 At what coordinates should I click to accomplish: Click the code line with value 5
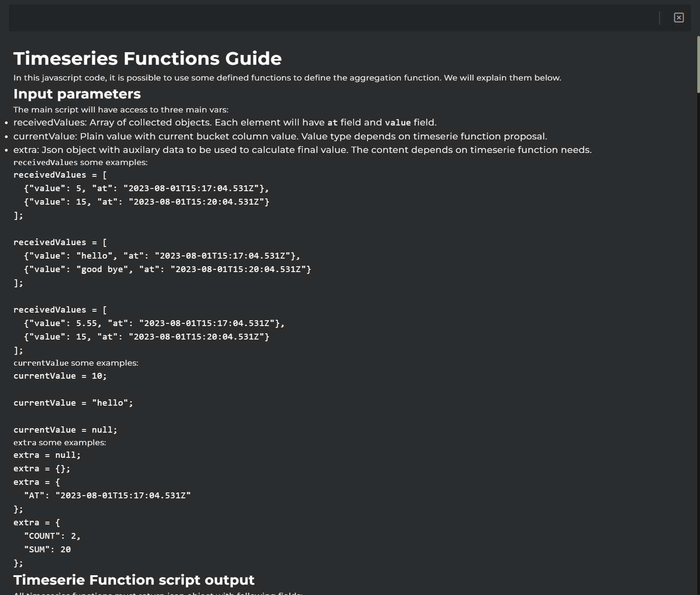(147, 188)
